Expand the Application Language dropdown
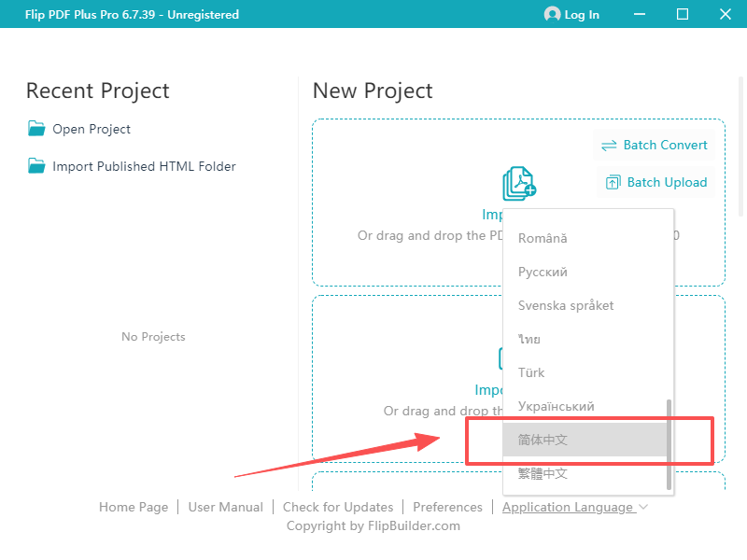The width and height of the screenshot is (747, 560). (x=574, y=507)
